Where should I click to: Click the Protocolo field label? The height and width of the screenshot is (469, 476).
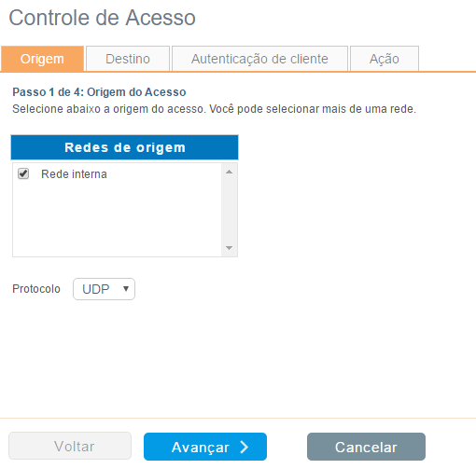(x=36, y=289)
